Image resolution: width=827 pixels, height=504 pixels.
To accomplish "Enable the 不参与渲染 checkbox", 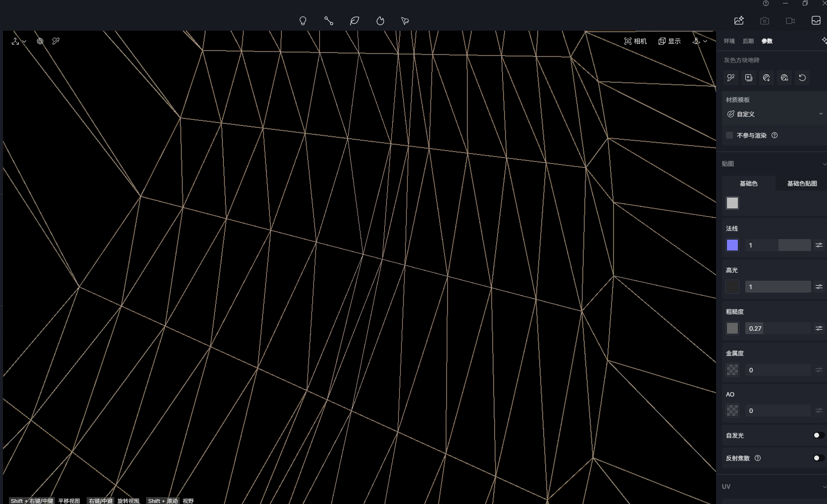I will (729, 135).
